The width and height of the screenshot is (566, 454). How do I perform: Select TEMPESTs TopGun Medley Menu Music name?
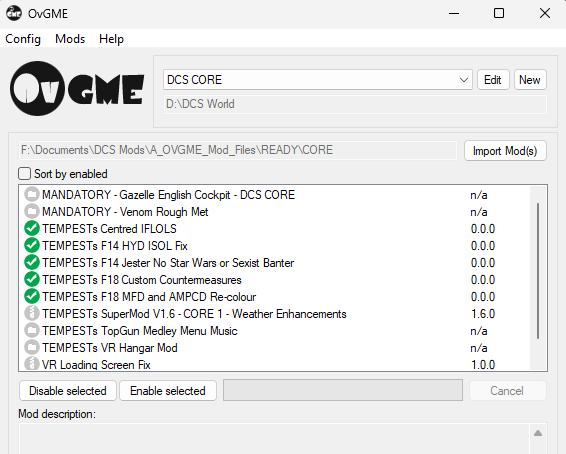140,331
